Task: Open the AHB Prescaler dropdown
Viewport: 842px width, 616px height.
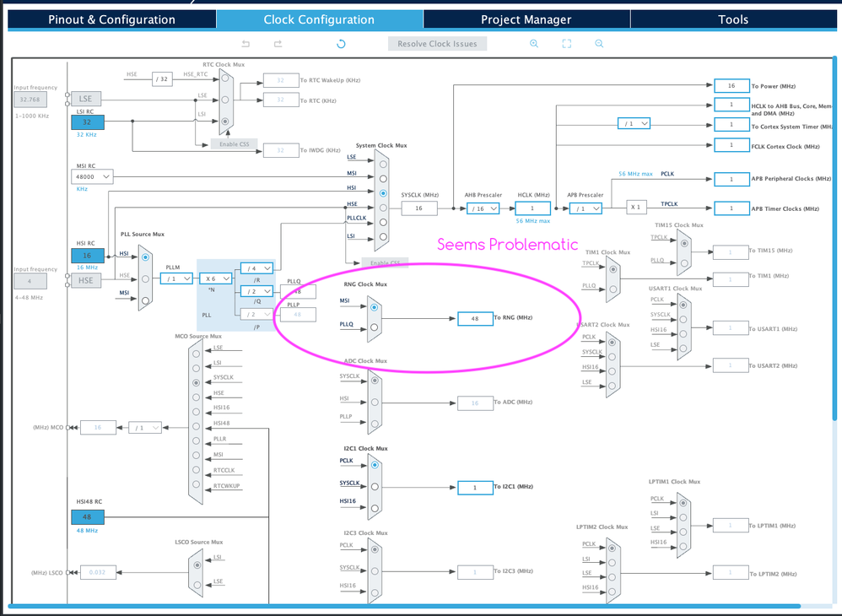Action: pos(483,208)
